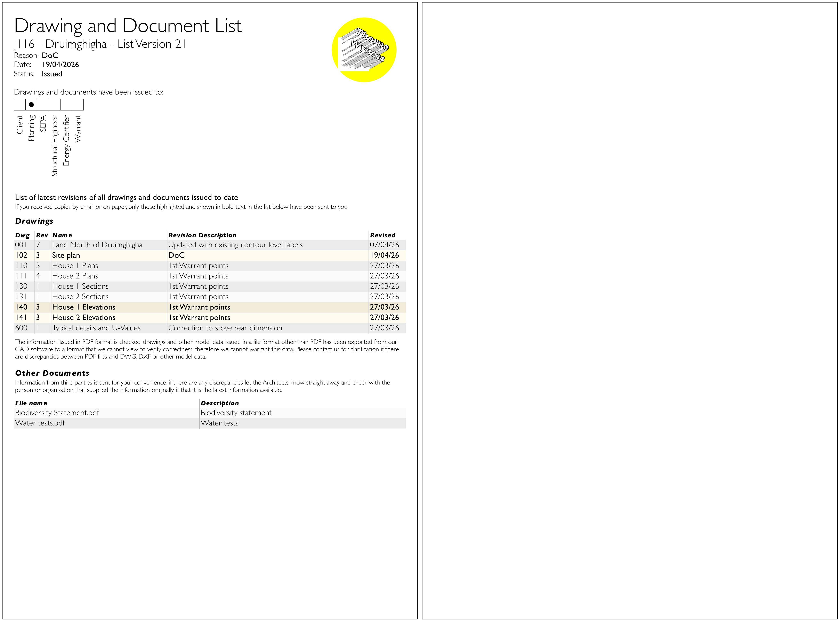Click 'Water tests.pdf' file name
840x622 pixels.
[x=40, y=423]
